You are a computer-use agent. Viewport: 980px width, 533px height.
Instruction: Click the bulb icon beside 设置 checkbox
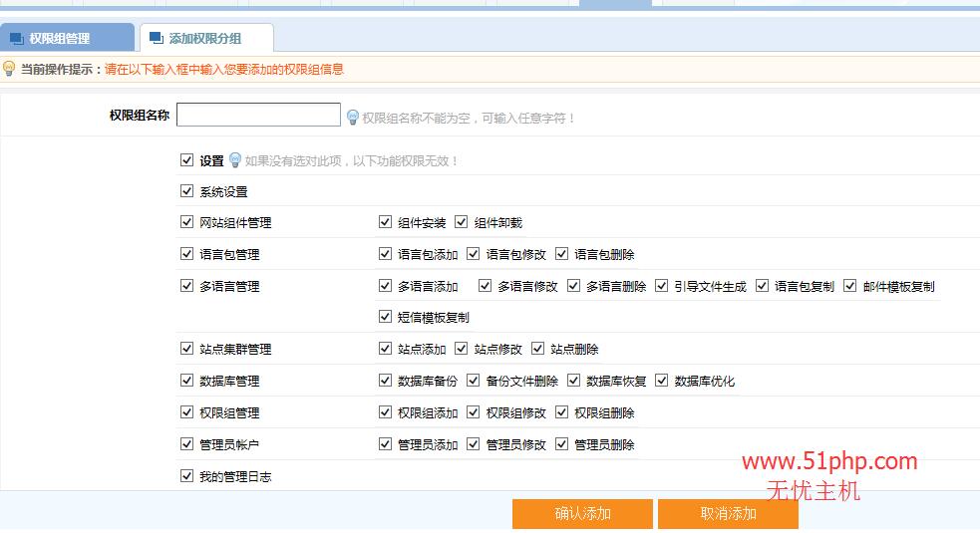pos(235,160)
